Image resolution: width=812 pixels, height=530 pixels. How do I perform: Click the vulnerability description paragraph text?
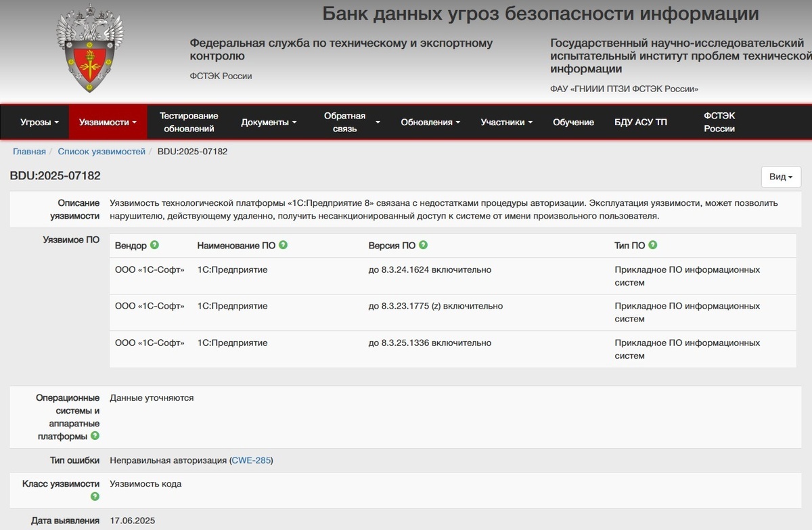(x=444, y=210)
